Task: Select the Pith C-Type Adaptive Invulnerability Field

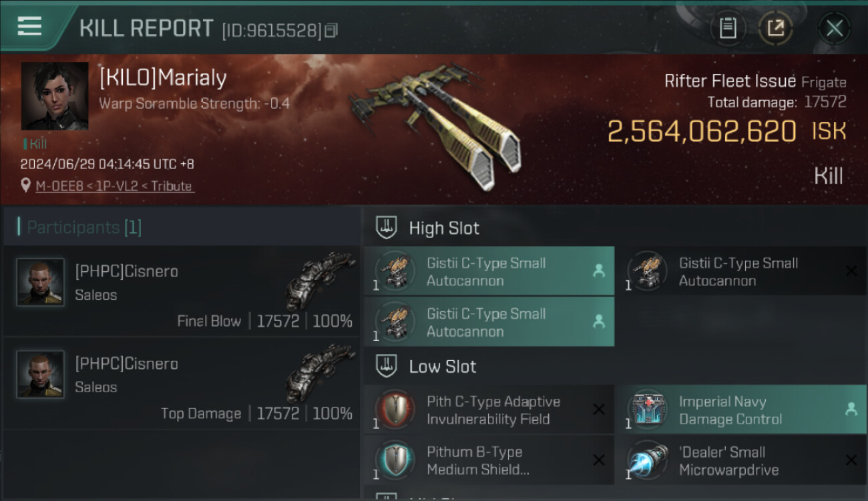Action: (489, 410)
